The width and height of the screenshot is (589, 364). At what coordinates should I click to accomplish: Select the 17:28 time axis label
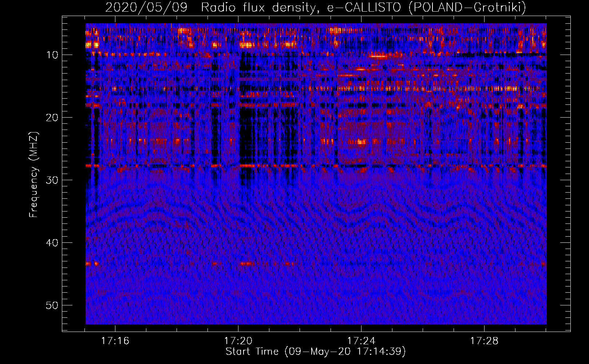[484, 341]
